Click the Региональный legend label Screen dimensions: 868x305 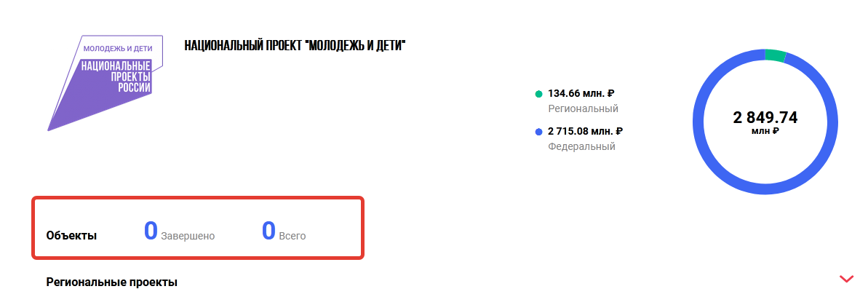tap(583, 108)
